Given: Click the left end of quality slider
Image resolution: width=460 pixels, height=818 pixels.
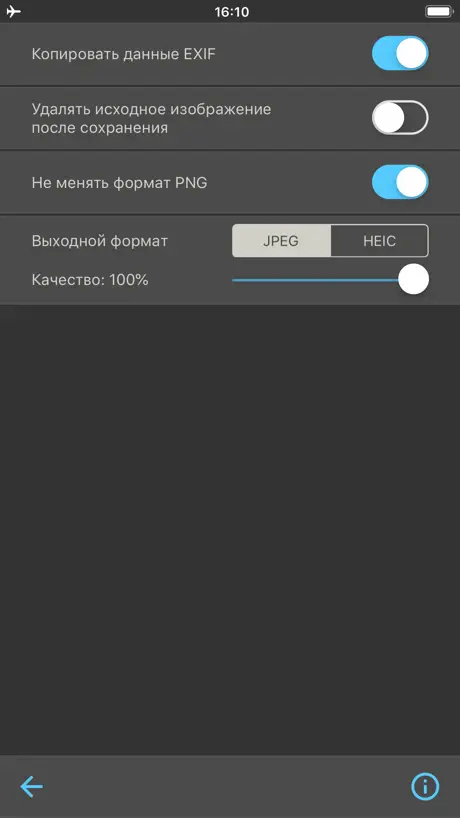Looking at the screenshot, I should [x=234, y=280].
